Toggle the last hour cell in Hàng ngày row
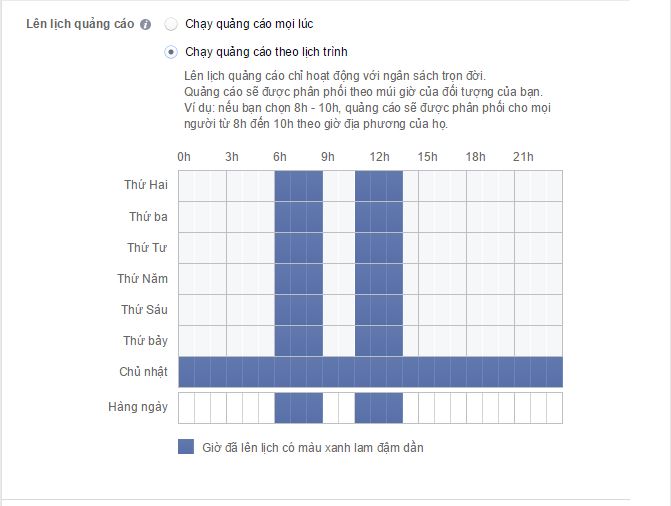 554,407
